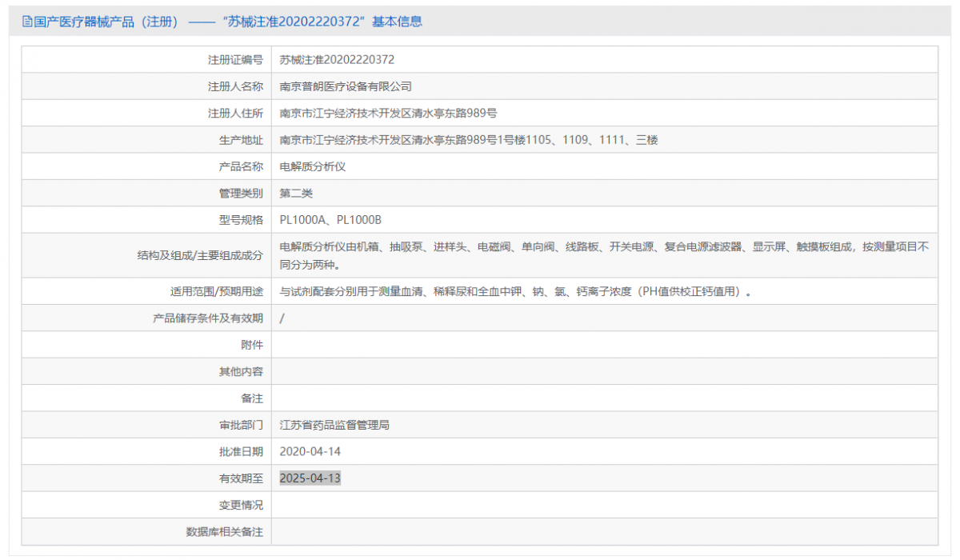Click the 备注 label
This screenshot has width=960, height=560.
252,398
